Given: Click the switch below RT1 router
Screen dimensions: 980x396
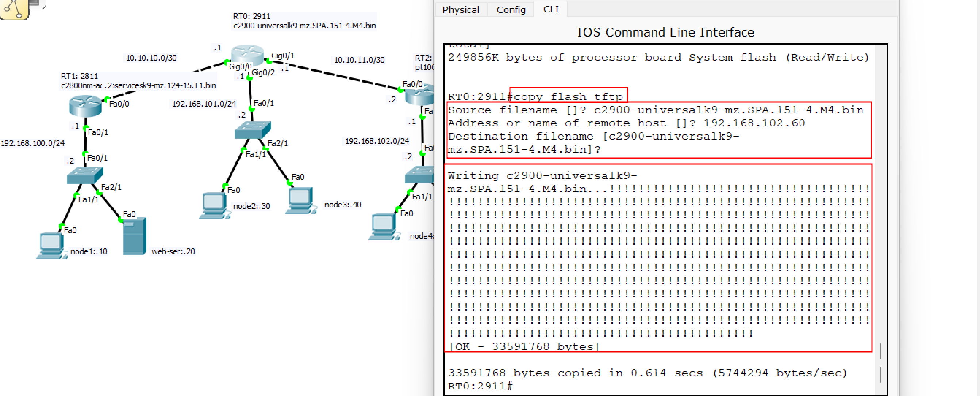Looking at the screenshot, I should pyautogui.click(x=84, y=176).
